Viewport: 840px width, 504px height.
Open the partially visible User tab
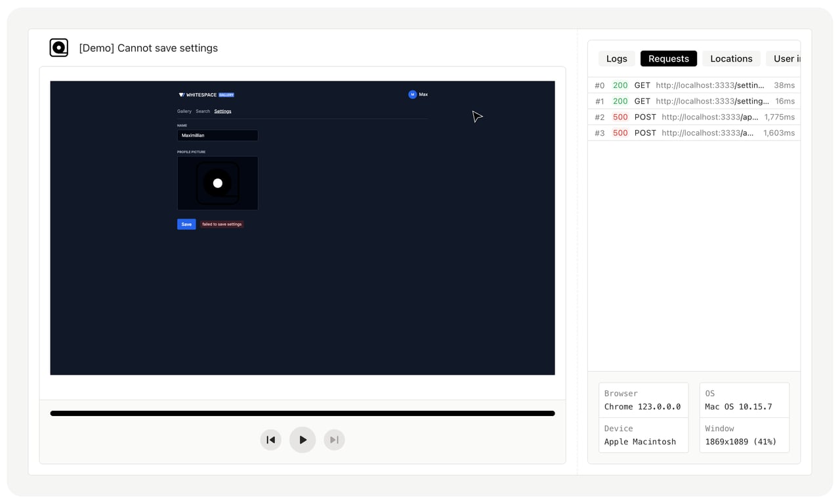click(x=784, y=58)
